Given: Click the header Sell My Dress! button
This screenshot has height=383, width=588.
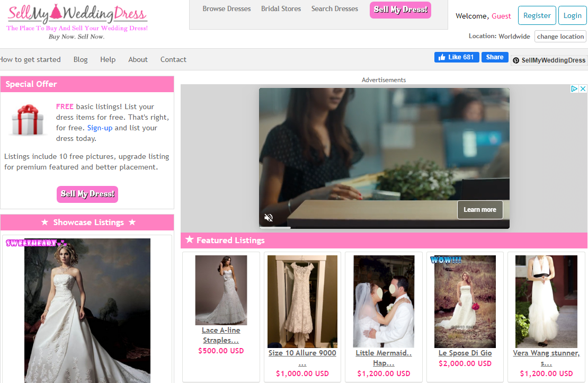Looking at the screenshot, I should click(x=400, y=10).
